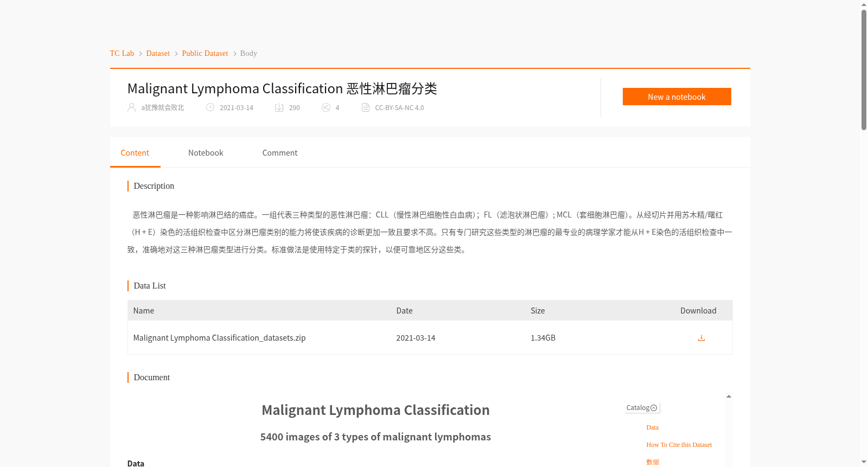Click the arrow at top of document scrollbar
This screenshot has height=467, width=868.
[x=729, y=396]
